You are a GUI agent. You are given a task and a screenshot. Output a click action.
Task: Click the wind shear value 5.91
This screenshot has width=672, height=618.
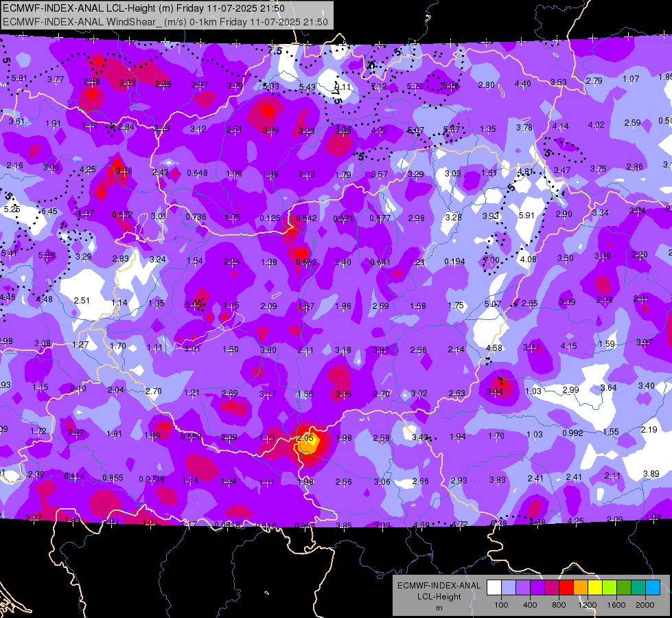click(x=526, y=216)
